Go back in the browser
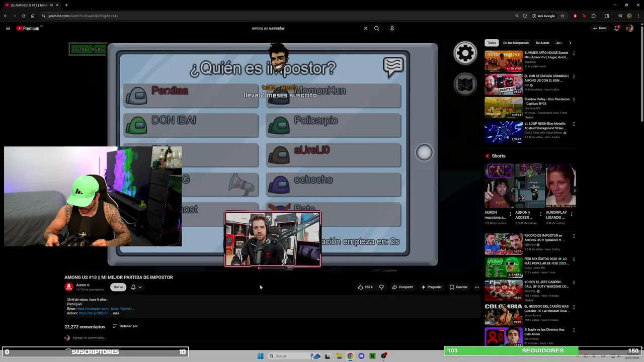644x362 pixels. coord(6,16)
